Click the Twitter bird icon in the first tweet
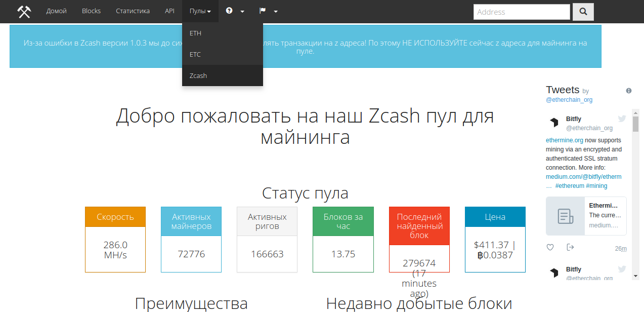644x312 pixels. point(622,119)
